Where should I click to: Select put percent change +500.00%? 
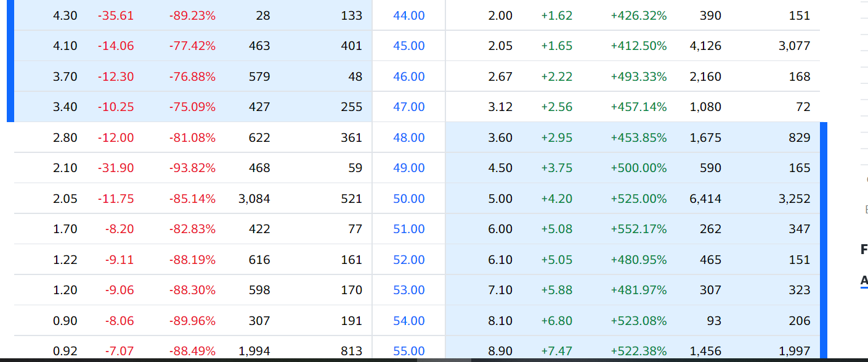click(639, 168)
